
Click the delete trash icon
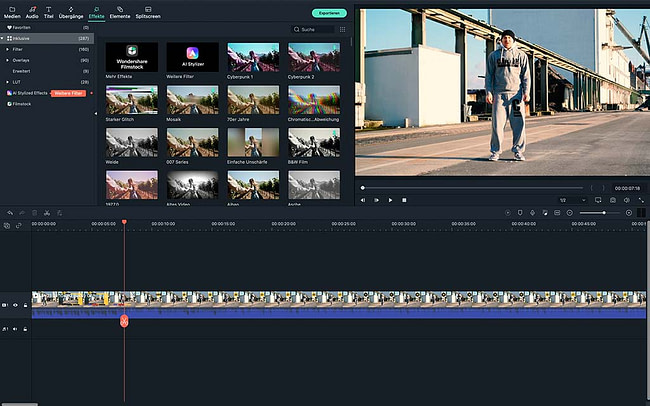pyautogui.click(x=34, y=213)
